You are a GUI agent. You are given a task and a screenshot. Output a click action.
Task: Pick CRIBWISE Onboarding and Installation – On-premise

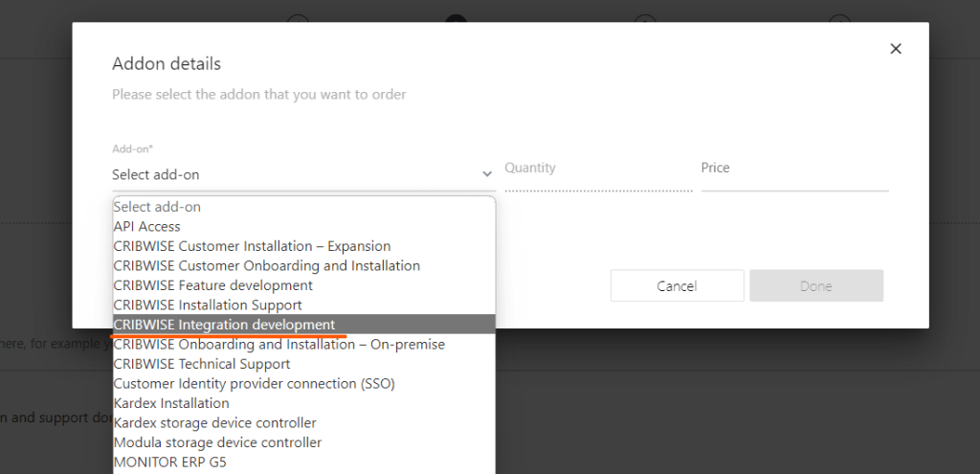(x=278, y=344)
